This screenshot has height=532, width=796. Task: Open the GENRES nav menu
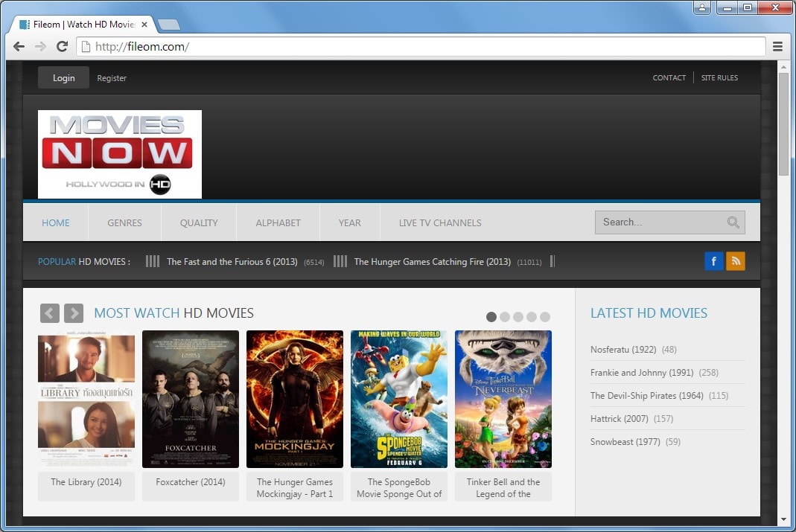124,222
